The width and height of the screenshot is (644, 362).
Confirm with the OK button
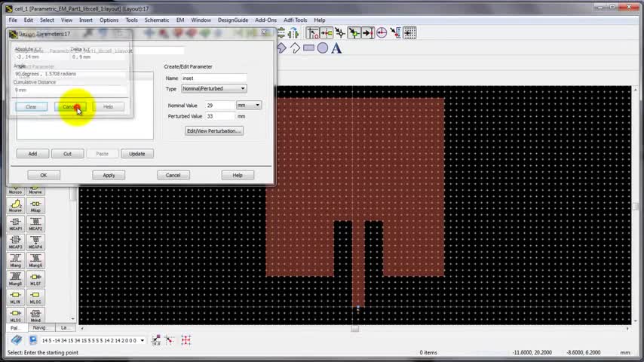[44, 175]
